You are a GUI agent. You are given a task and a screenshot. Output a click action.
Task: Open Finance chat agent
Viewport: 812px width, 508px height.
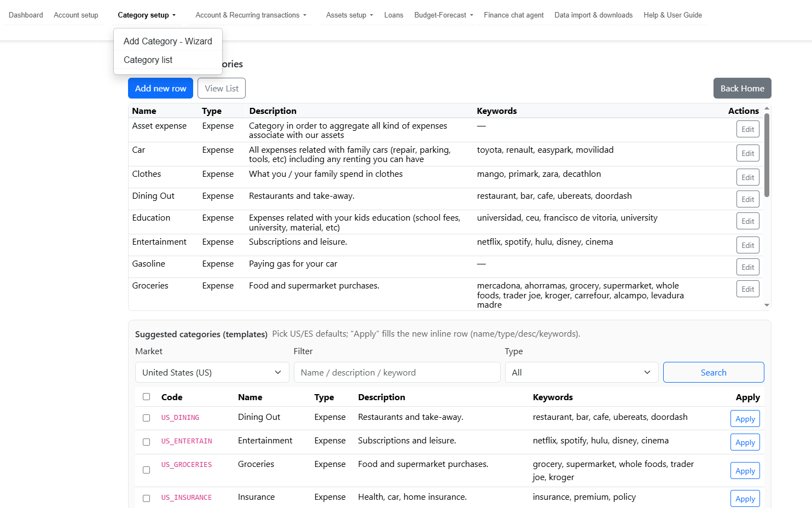tap(514, 15)
